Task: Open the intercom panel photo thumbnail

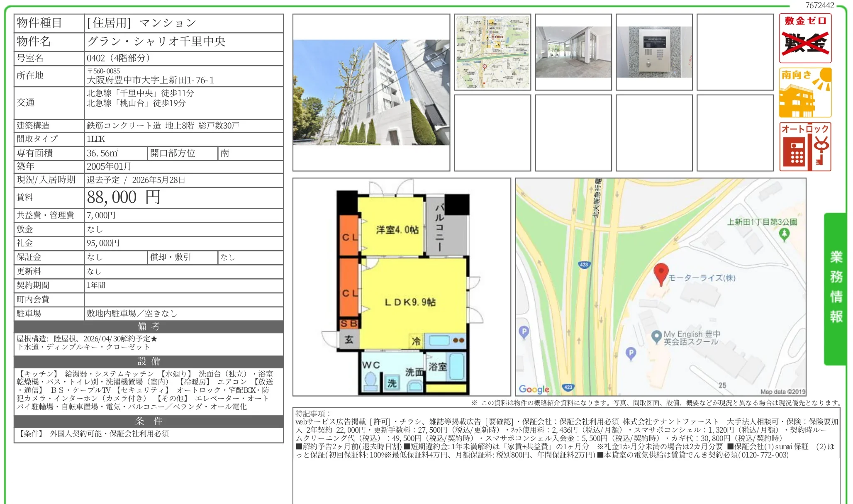Action: [x=654, y=52]
